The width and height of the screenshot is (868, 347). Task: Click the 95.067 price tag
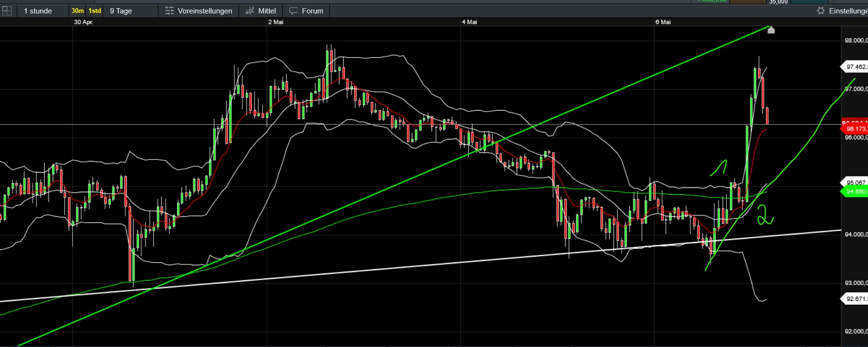click(855, 183)
